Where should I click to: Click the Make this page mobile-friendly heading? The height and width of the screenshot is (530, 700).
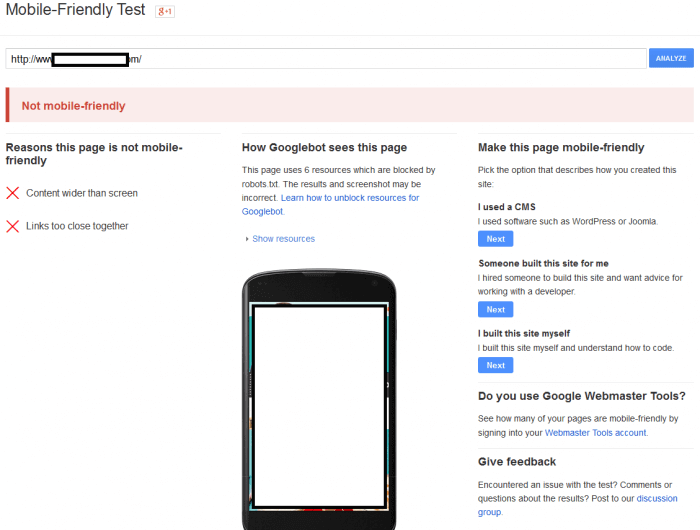[561, 147]
